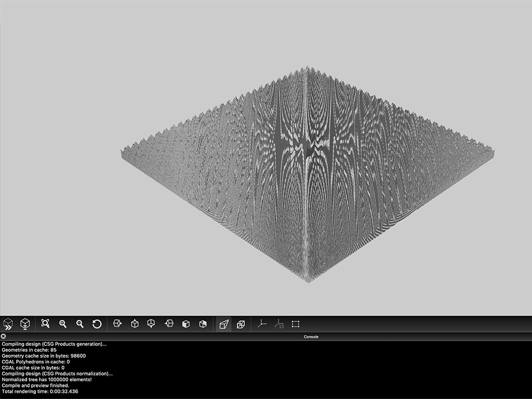Select the Console tab

[x=310, y=336]
